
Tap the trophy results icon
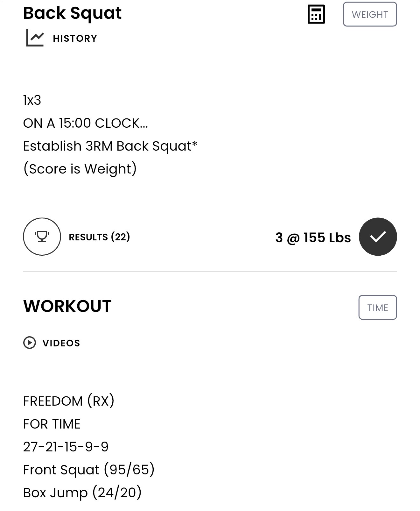point(42,237)
